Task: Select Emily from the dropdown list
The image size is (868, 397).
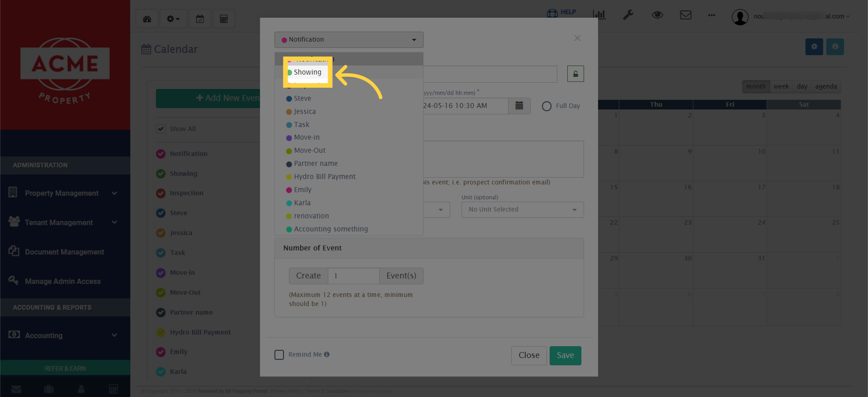Action: click(349, 190)
